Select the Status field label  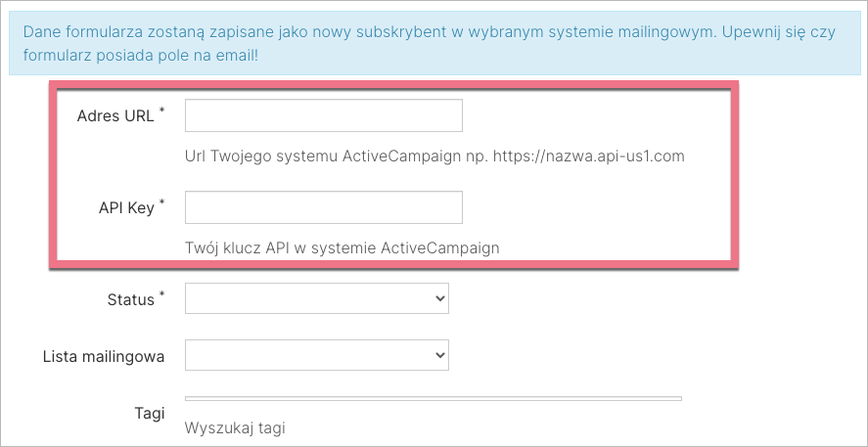(x=130, y=299)
